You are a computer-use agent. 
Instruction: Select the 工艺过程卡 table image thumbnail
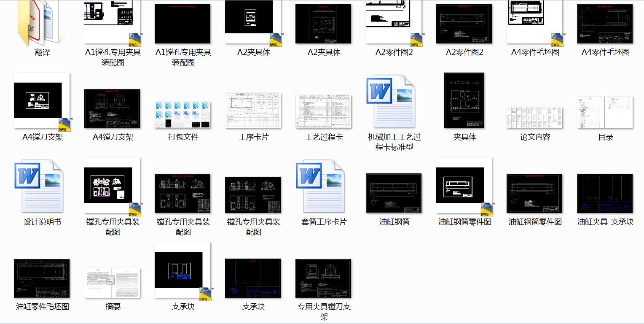324,112
